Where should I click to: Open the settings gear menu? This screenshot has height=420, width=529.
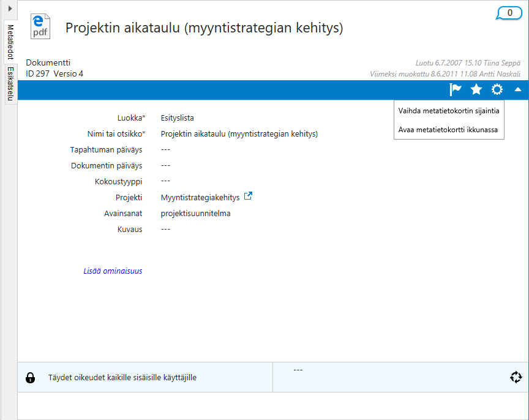tap(497, 90)
